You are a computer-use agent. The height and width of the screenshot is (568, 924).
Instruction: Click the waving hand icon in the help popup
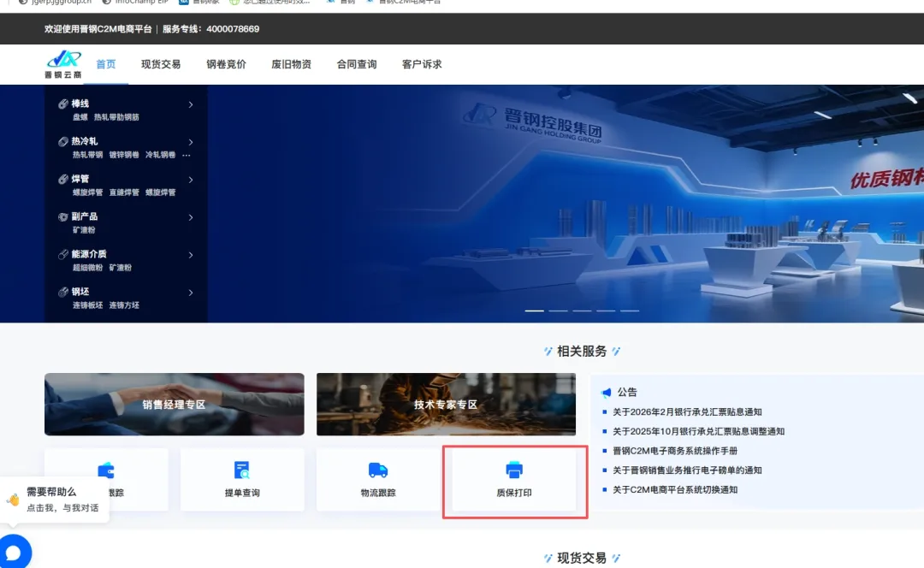(x=14, y=500)
